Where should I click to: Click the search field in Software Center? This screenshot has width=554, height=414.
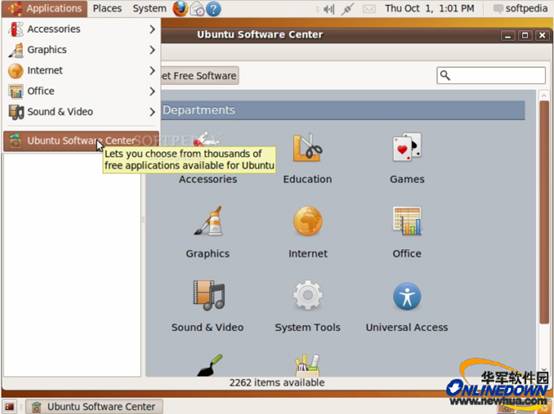(491, 75)
